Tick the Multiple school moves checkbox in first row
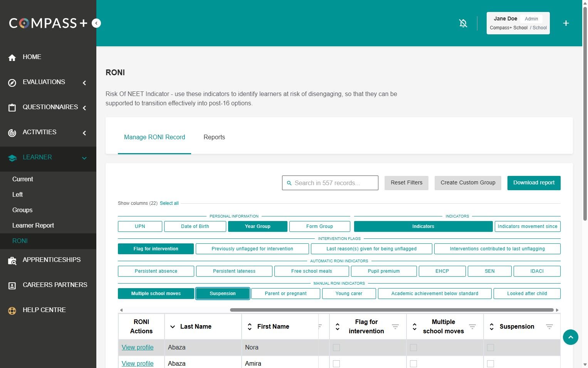 (413, 347)
